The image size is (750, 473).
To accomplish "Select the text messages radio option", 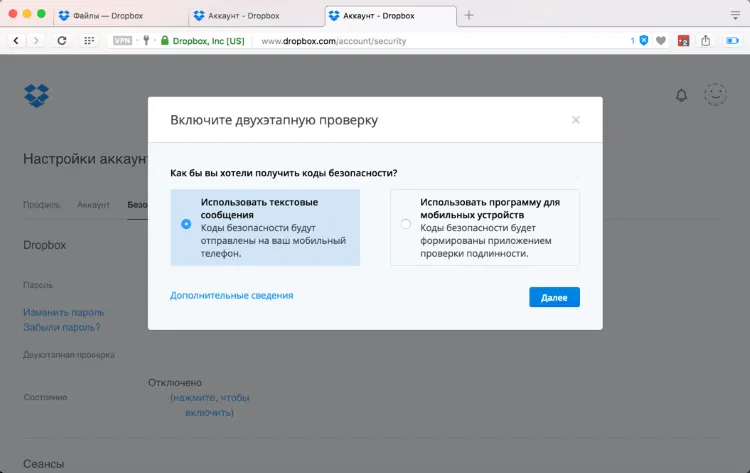I will [186, 224].
